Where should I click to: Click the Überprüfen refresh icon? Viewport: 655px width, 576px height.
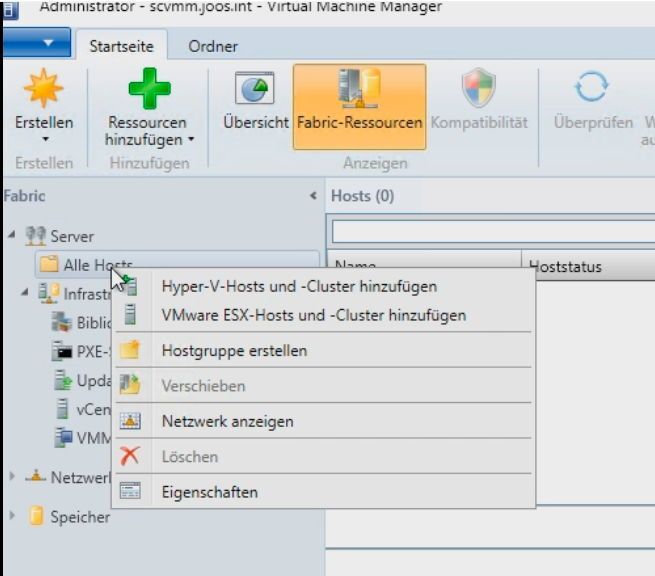coord(592,87)
